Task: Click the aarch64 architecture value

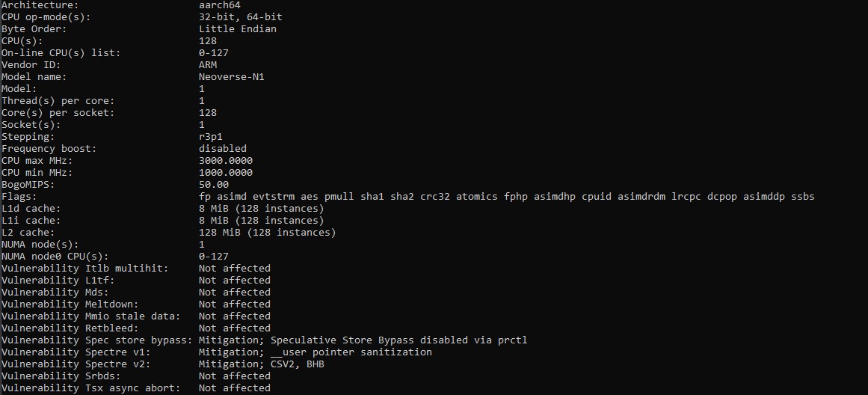Action: click(x=219, y=4)
